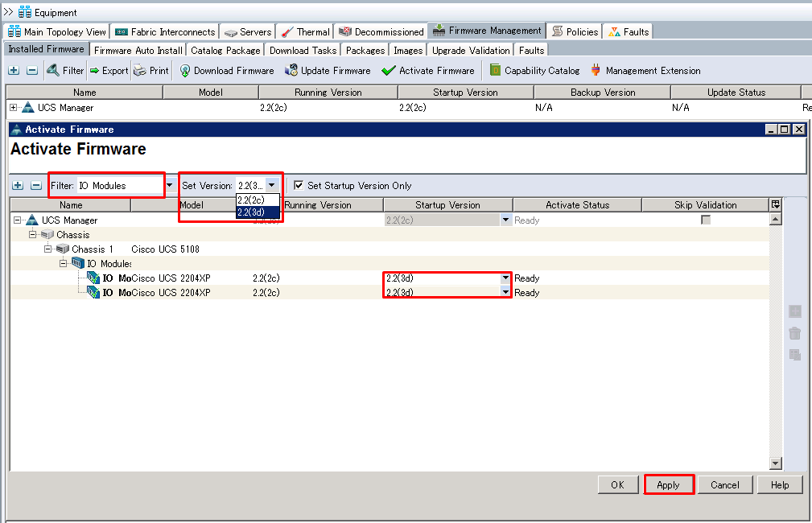
Task: Click the Equipment icon in the header
Action: pos(25,12)
